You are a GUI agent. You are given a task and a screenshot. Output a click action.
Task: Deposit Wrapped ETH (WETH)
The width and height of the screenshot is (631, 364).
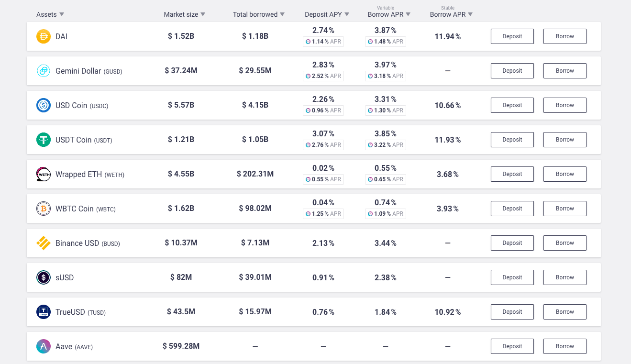click(512, 174)
